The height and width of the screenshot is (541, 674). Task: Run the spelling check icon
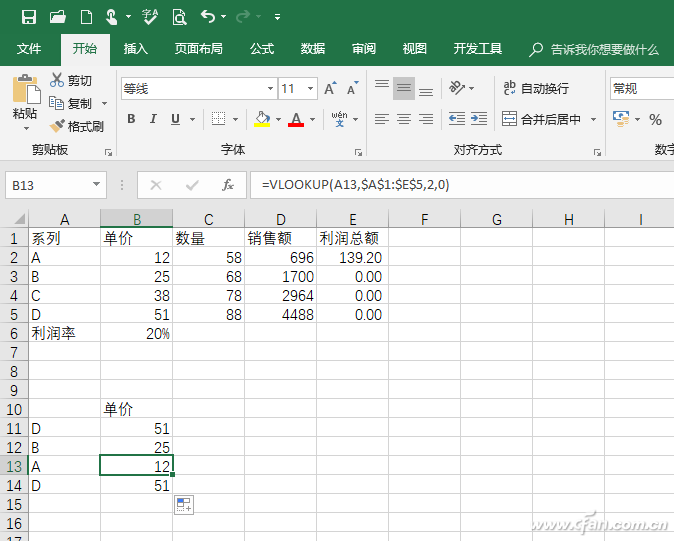pos(150,17)
